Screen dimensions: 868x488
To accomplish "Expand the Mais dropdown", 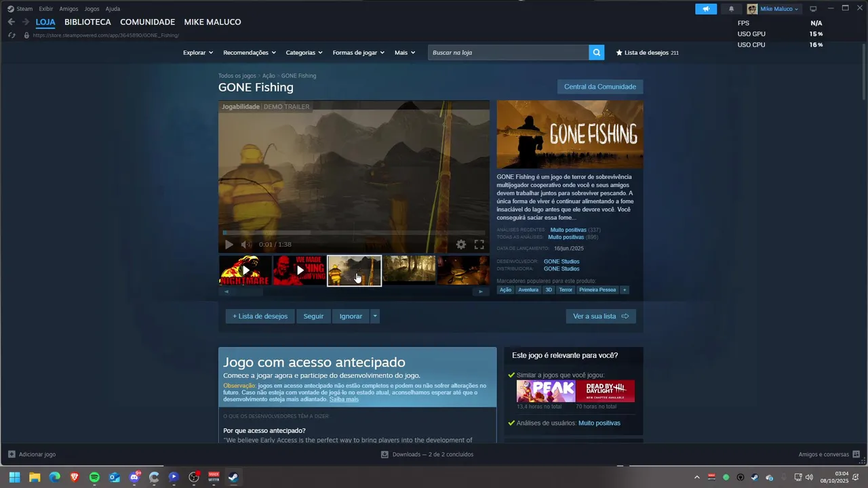I will point(405,53).
